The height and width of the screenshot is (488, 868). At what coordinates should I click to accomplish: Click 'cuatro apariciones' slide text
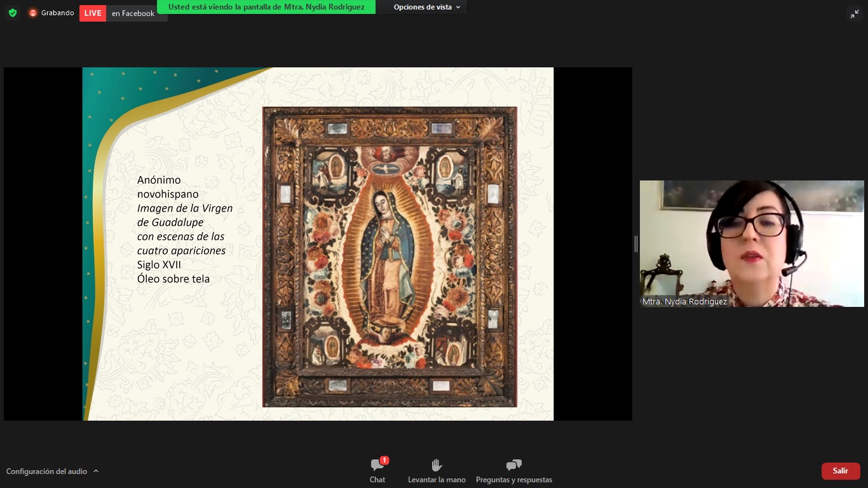click(x=181, y=250)
